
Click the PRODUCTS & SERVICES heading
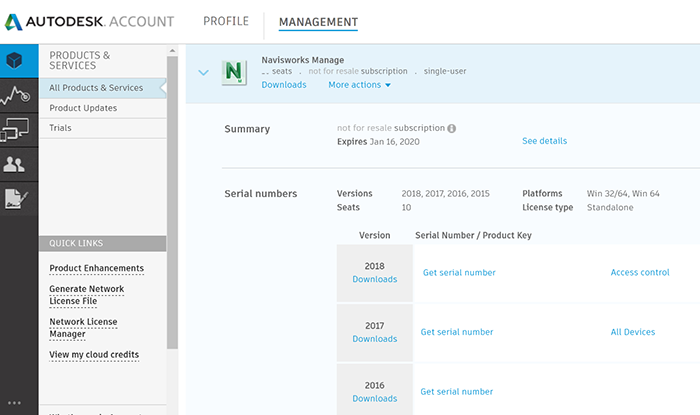tap(79, 61)
